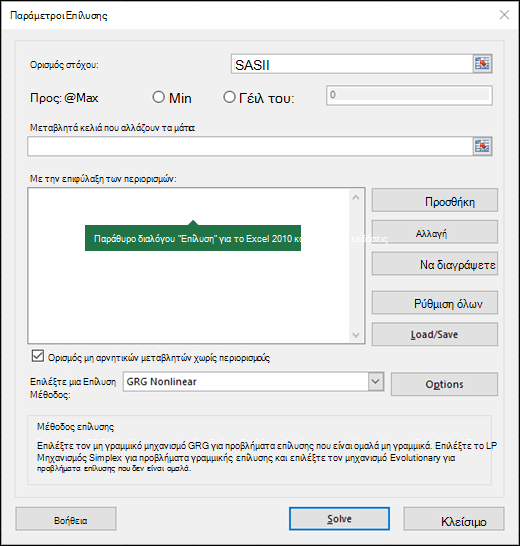Click the Προσθήκη button
The image size is (520, 546).
click(435, 200)
